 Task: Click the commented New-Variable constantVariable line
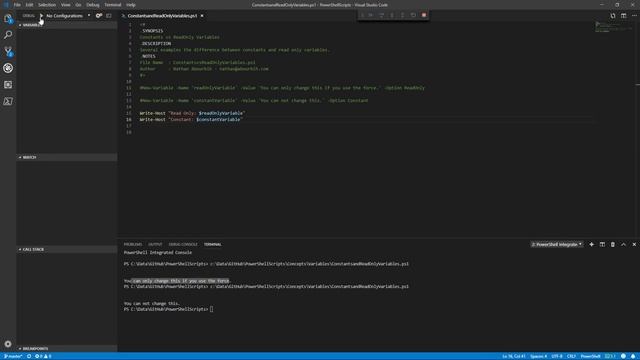(x=254, y=100)
